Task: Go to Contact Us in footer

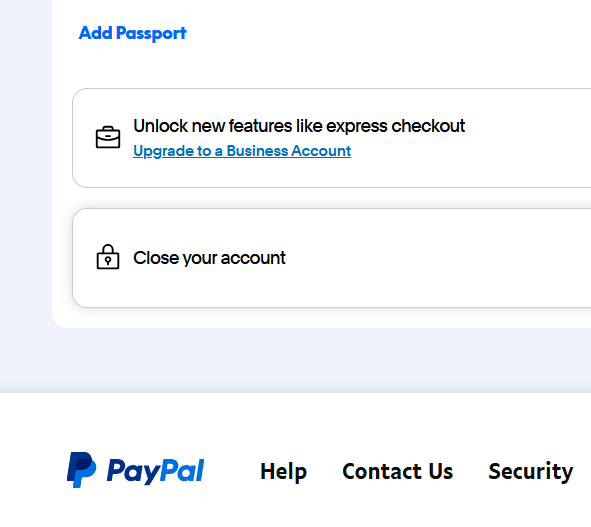Action: 397,471
